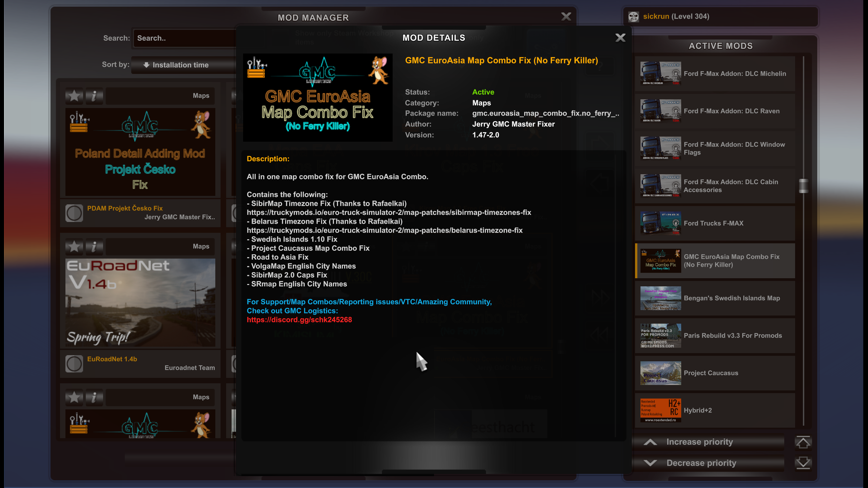Select Ford Trucks F-MAX active mod
The image size is (868, 488).
715,223
